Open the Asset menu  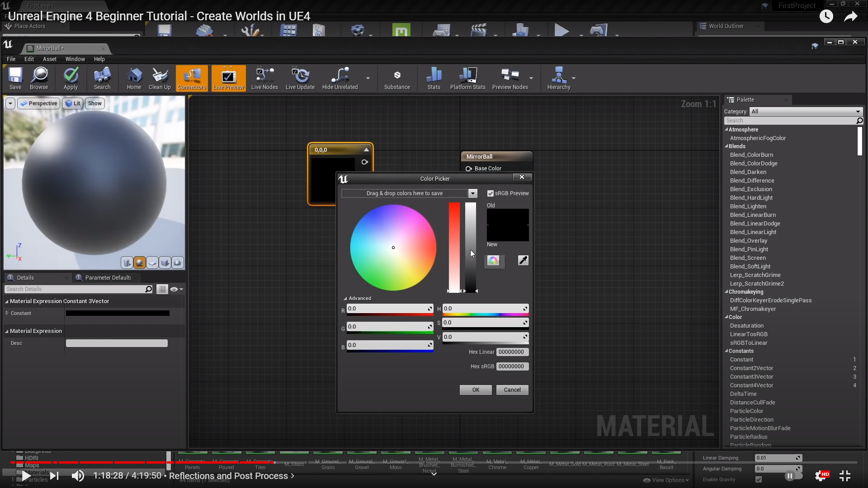point(50,59)
